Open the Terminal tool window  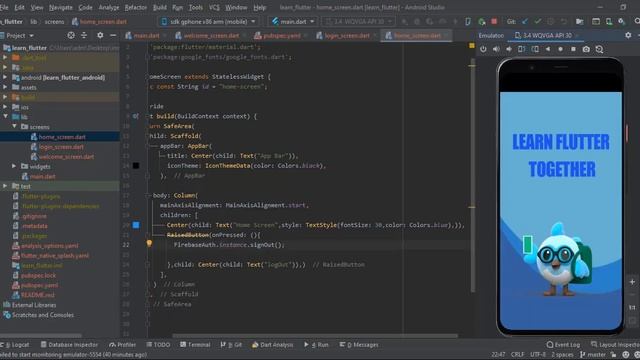coord(195,345)
